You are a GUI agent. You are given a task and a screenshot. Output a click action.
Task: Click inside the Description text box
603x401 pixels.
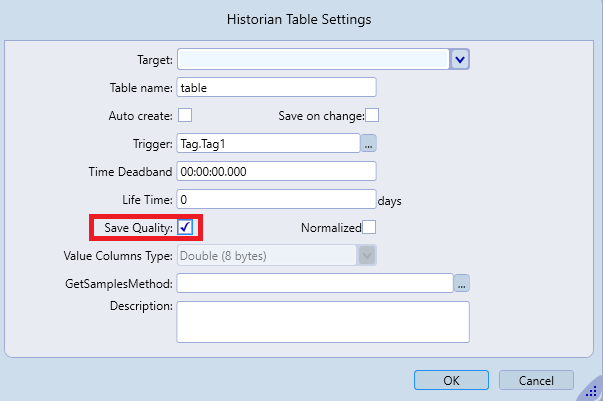tap(322, 322)
